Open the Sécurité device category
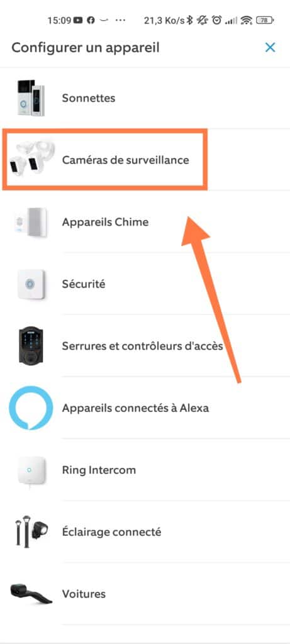Screen dimensions: 290x644 145,284
